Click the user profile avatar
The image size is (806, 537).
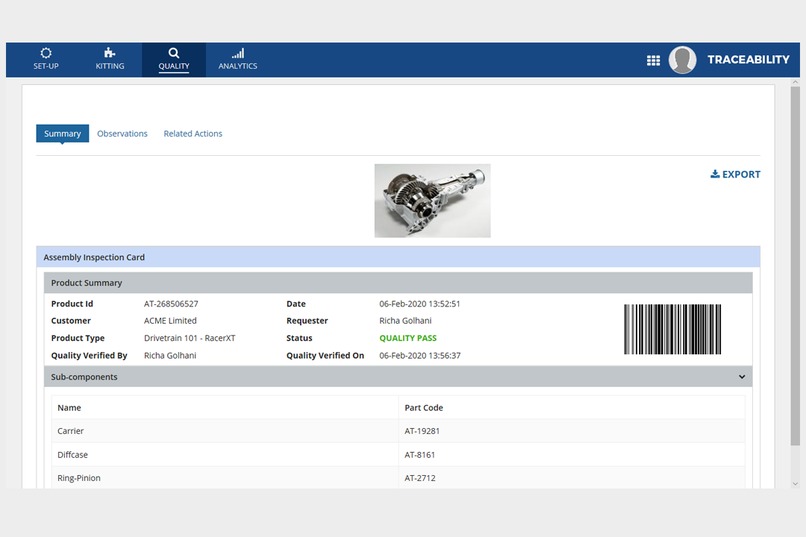[x=682, y=60]
